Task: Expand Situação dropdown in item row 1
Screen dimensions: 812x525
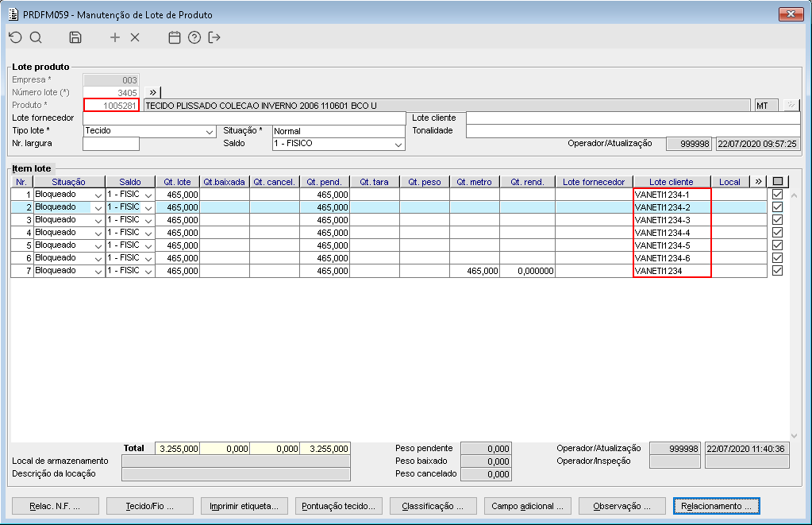Action: pos(98,195)
